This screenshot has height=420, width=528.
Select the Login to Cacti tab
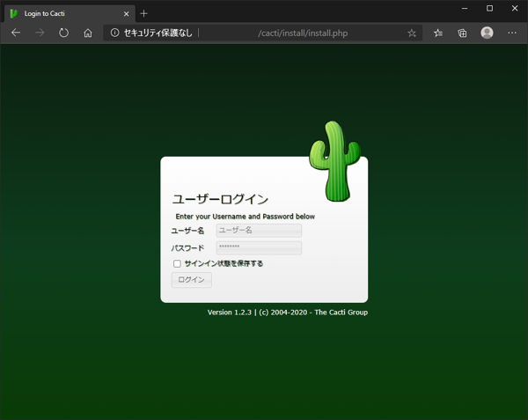click(x=70, y=13)
